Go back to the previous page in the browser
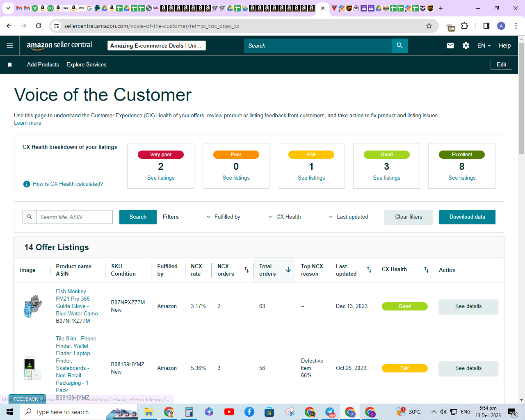The image size is (525, 420). pyautogui.click(x=9, y=26)
